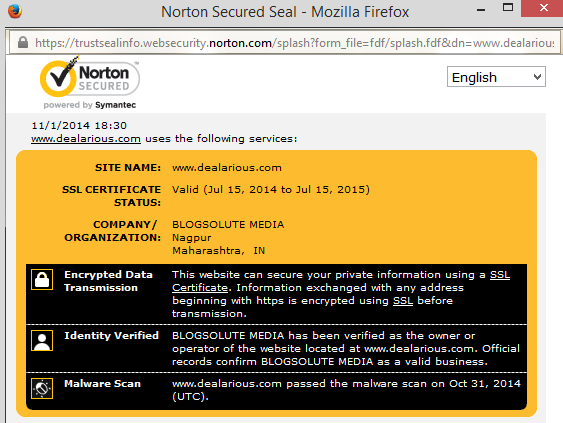Click the 'Encrypted Data Transmission' heading
The height and width of the screenshot is (423, 563).
(108, 281)
